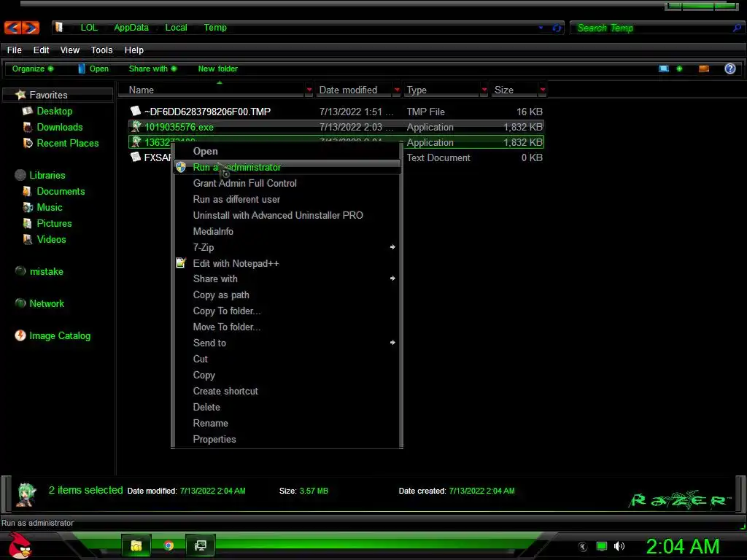Click the Music library icon
This screenshot has width=747, height=560.
point(28,207)
